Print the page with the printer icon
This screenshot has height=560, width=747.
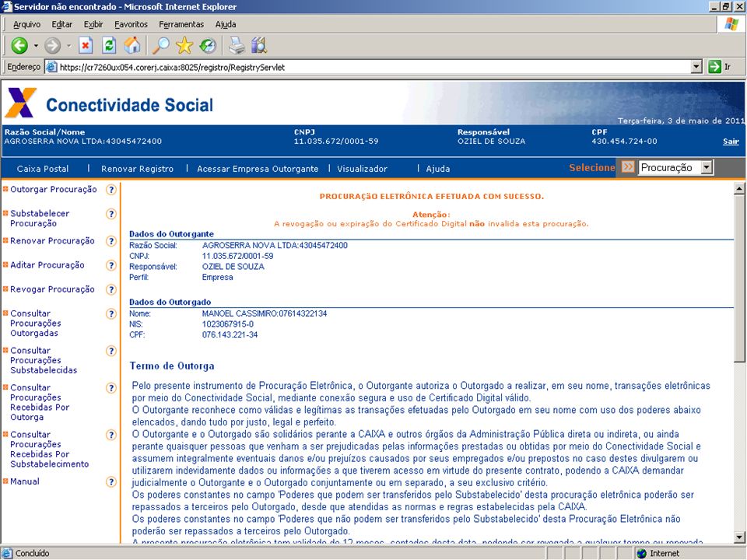237,46
